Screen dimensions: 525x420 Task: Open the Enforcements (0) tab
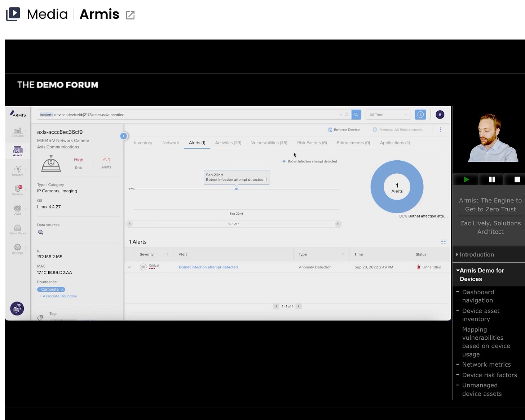click(353, 143)
